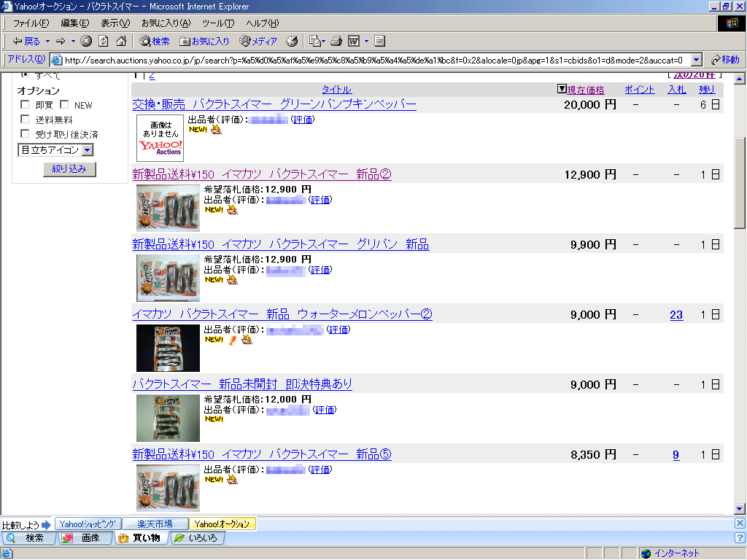
Task: Close the bottom comparison bar
Action: tap(740, 524)
